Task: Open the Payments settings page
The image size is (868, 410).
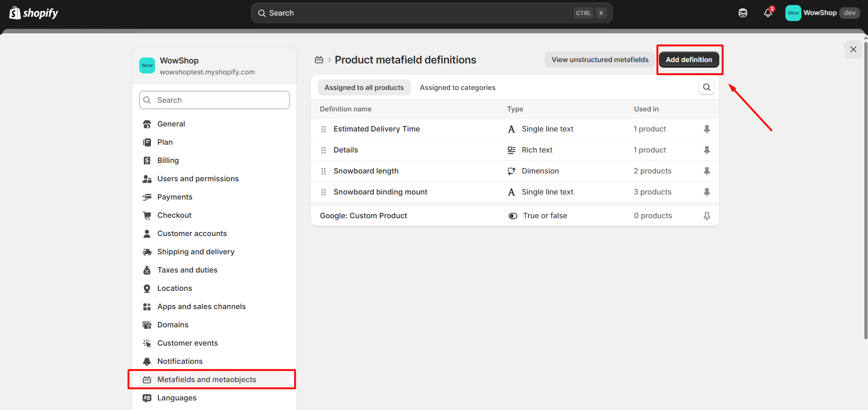Action: click(x=175, y=197)
